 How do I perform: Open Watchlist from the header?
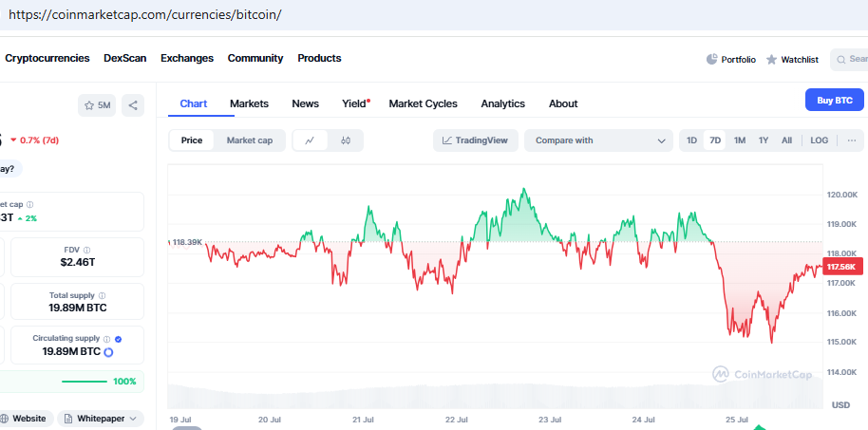coord(792,59)
